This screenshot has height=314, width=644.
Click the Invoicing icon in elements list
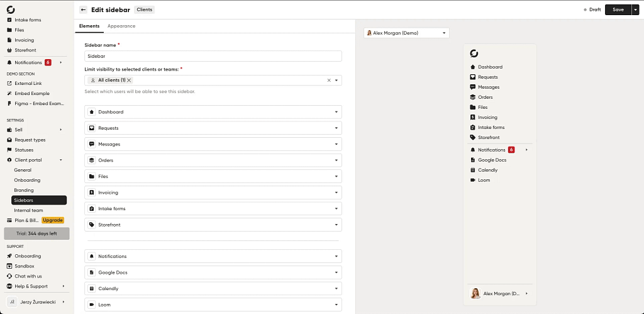[x=92, y=193]
